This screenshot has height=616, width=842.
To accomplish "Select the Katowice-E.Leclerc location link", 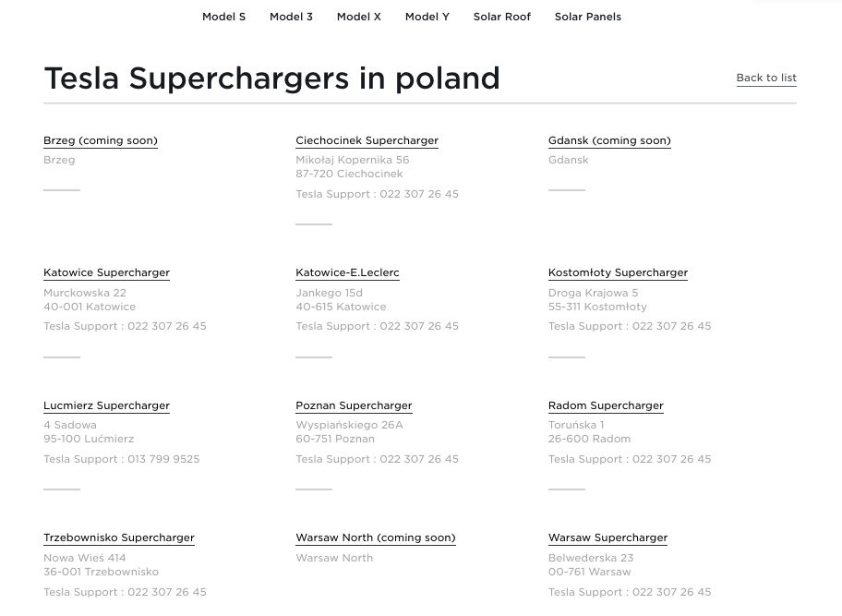I will pyautogui.click(x=347, y=272).
